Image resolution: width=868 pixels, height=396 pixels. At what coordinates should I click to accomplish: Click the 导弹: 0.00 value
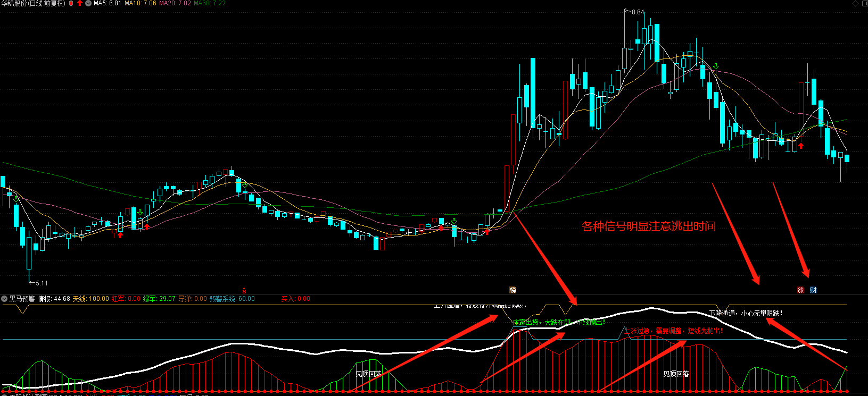pos(193,299)
